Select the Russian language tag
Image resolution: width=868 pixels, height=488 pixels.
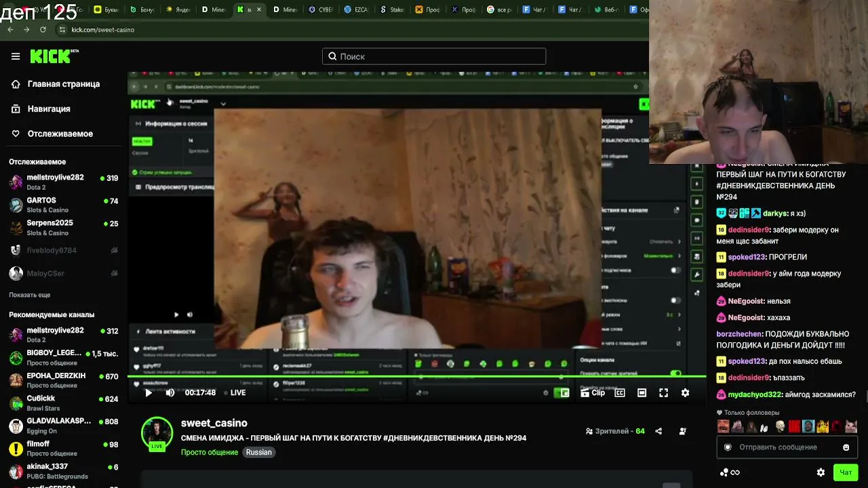pos(259,452)
